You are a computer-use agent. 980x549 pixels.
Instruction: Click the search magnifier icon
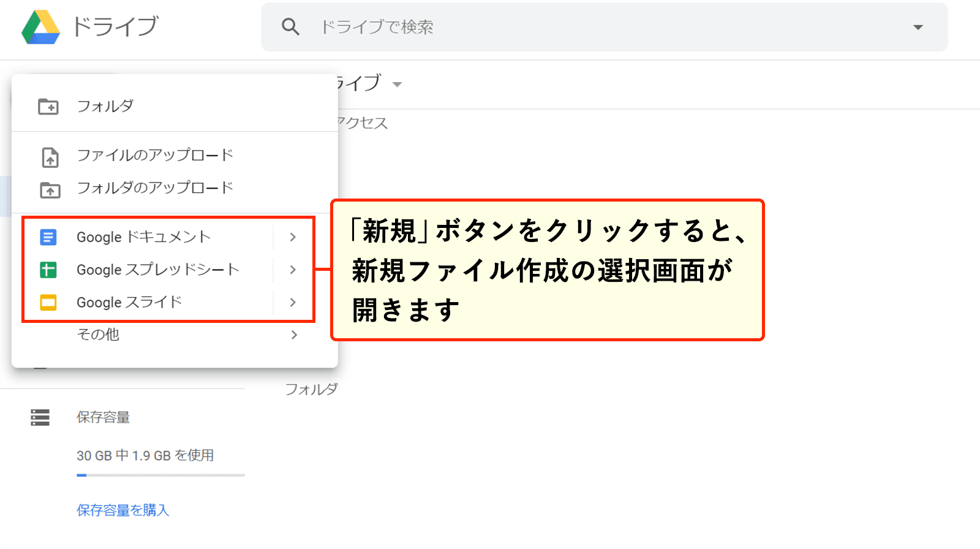[290, 27]
